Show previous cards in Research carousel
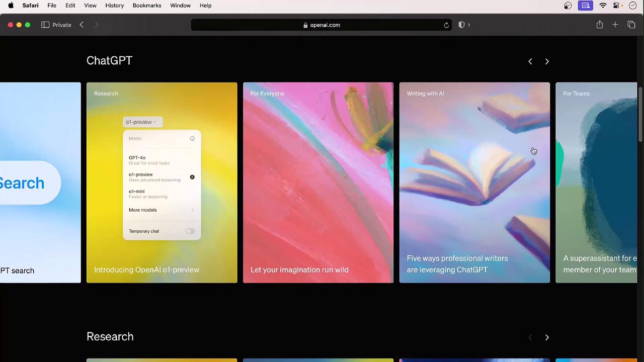The image size is (644, 362). click(530, 337)
